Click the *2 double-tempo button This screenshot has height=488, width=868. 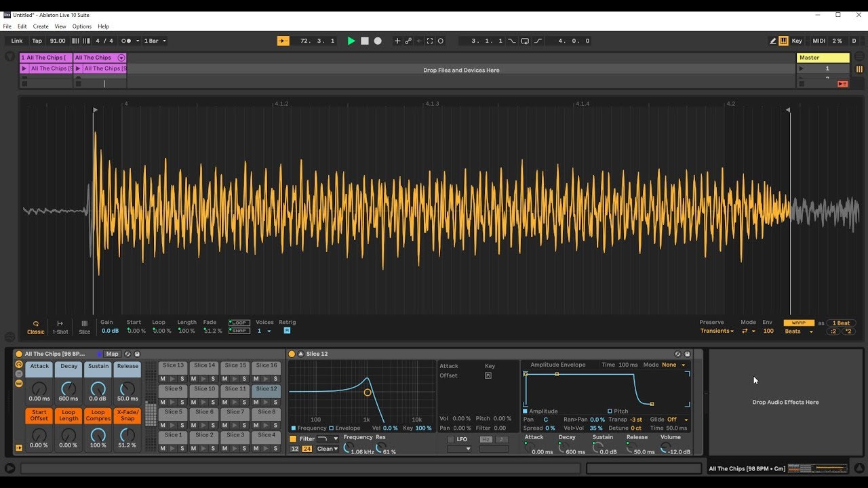tap(848, 331)
